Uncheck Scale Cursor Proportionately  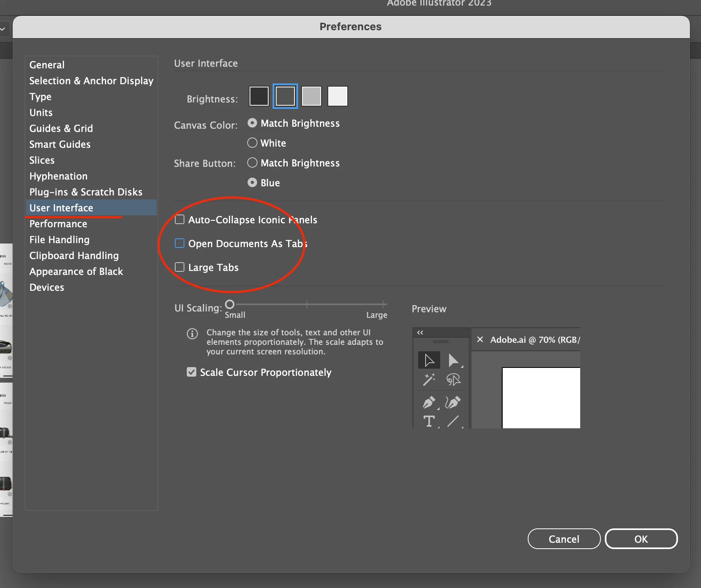tap(192, 372)
